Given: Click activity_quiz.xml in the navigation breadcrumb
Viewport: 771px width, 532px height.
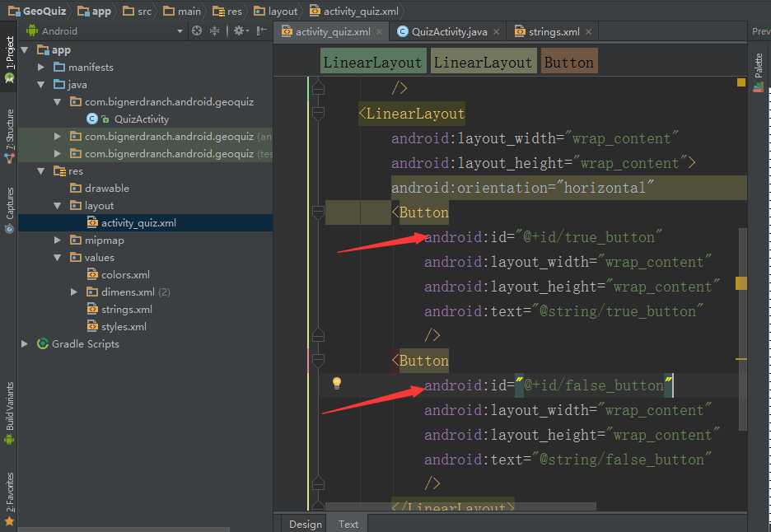Looking at the screenshot, I should [354, 11].
